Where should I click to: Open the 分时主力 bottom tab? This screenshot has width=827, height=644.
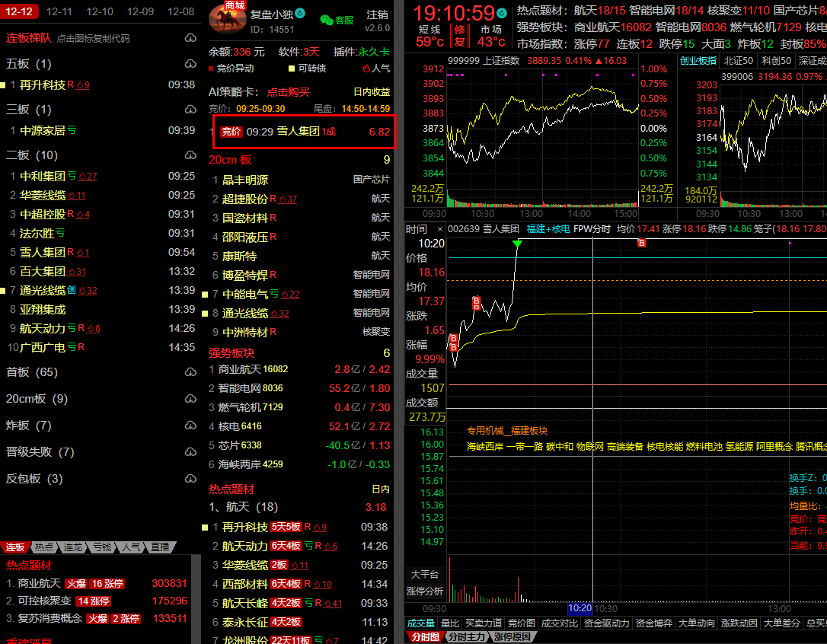point(466,636)
